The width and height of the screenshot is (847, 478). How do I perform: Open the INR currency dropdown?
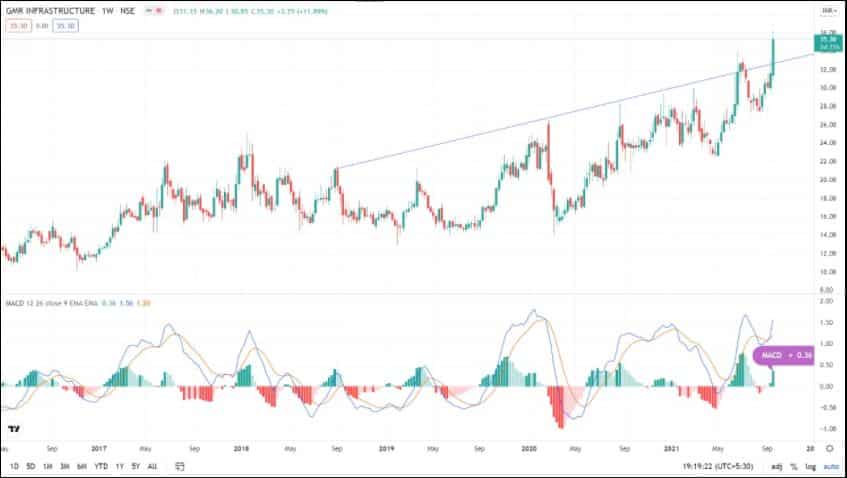click(828, 11)
